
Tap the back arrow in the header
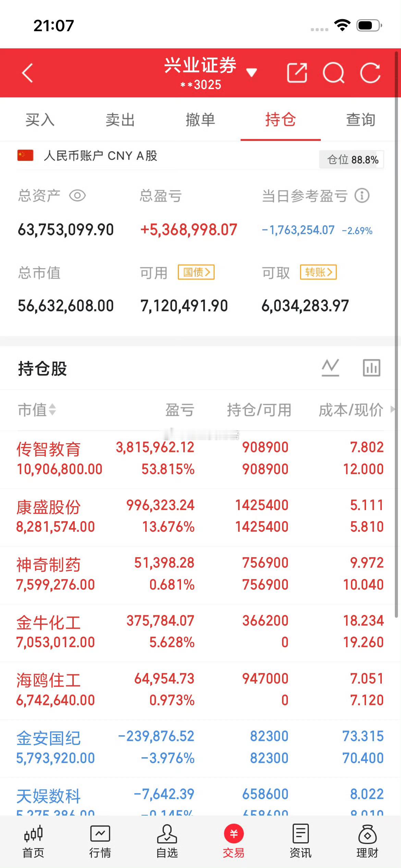27,73
